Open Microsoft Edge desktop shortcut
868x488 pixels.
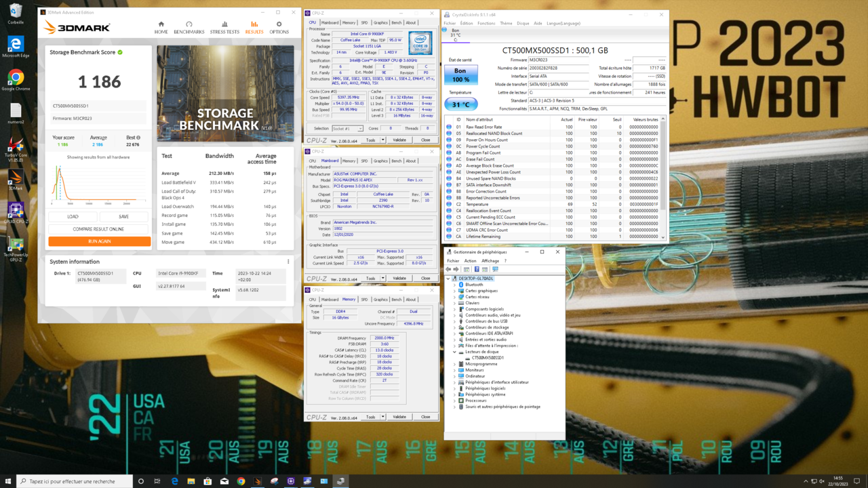pos(16,47)
